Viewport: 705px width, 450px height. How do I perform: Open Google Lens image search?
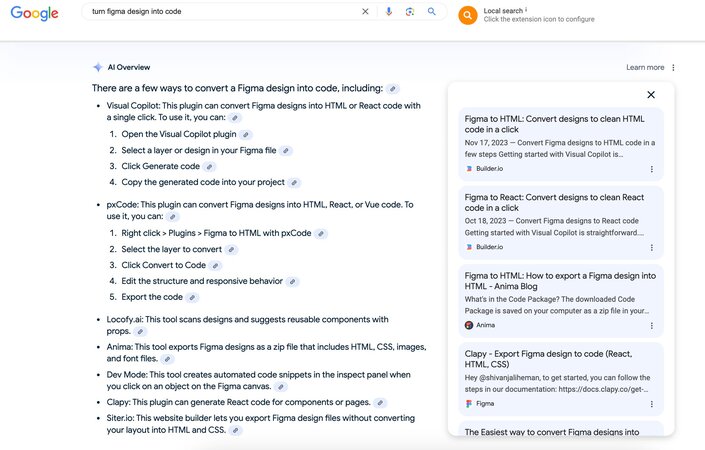(x=410, y=12)
